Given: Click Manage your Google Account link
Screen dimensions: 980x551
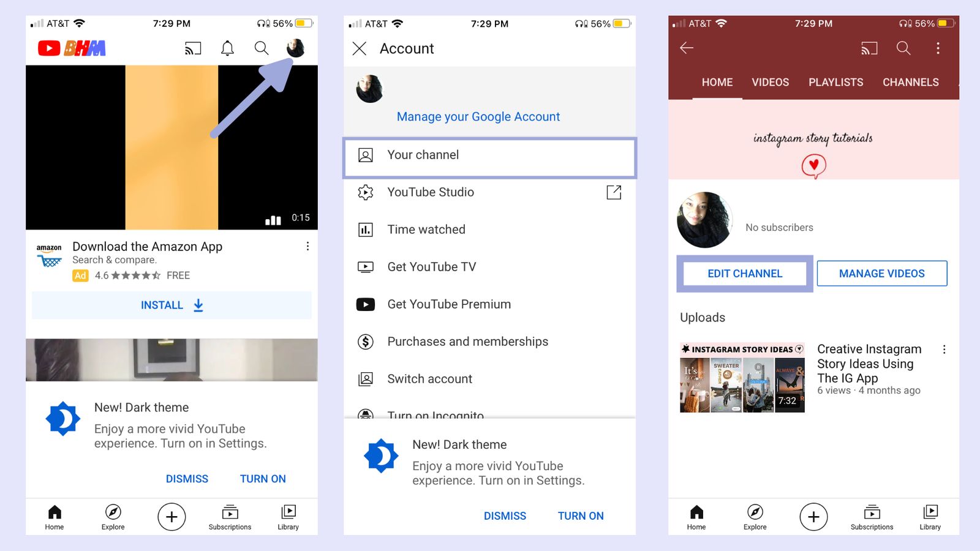Looking at the screenshot, I should pyautogui.click(x=478, y=116).
